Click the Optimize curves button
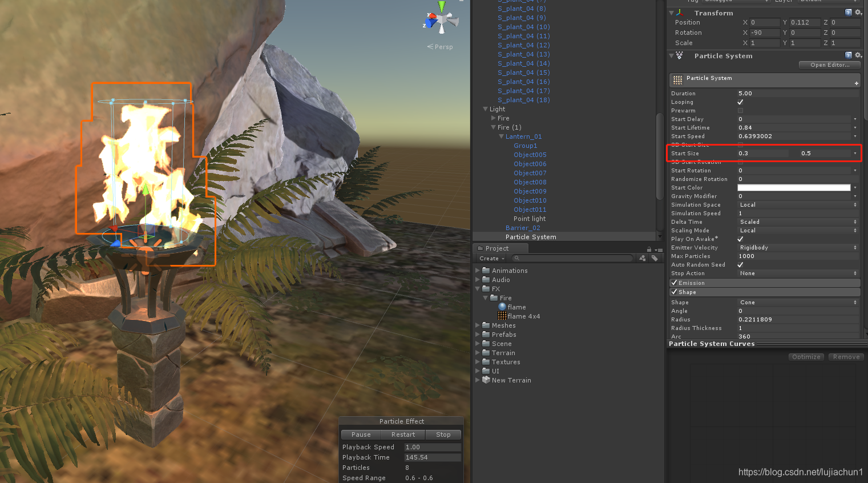 click(x=806, y=357)
